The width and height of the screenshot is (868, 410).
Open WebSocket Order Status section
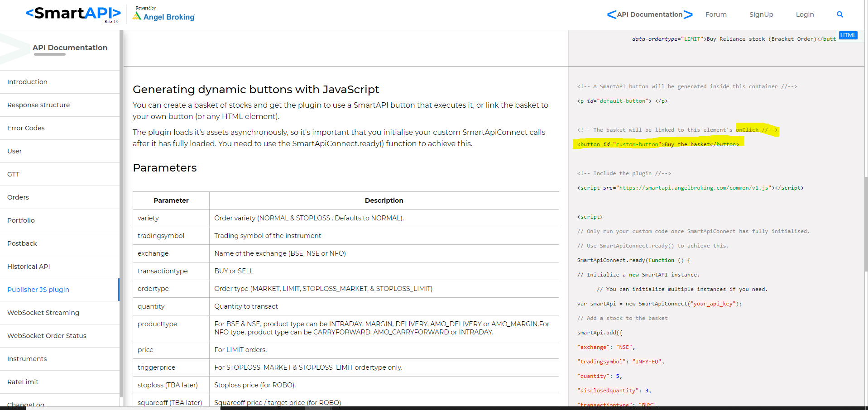[x=60, y=336]
